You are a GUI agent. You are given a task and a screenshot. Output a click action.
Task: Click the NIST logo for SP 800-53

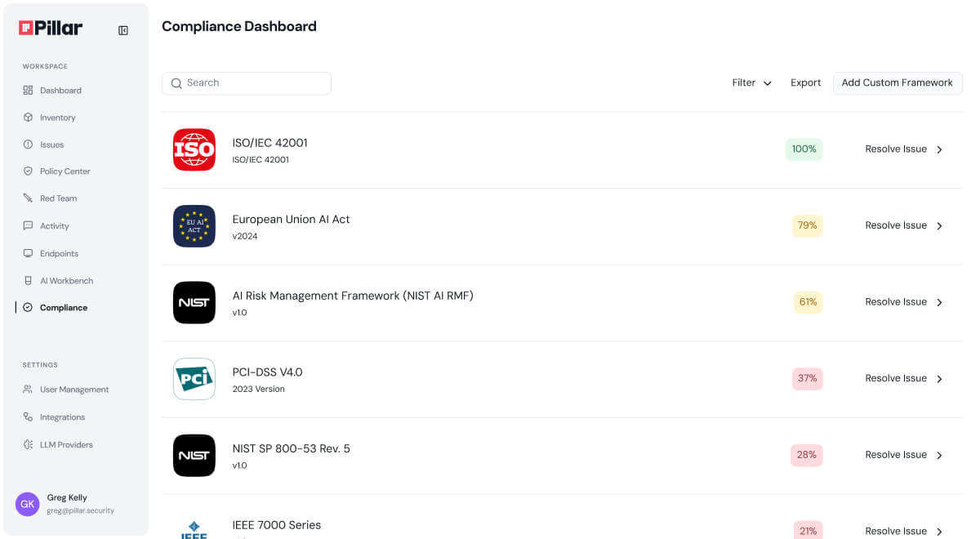[194, 456]
